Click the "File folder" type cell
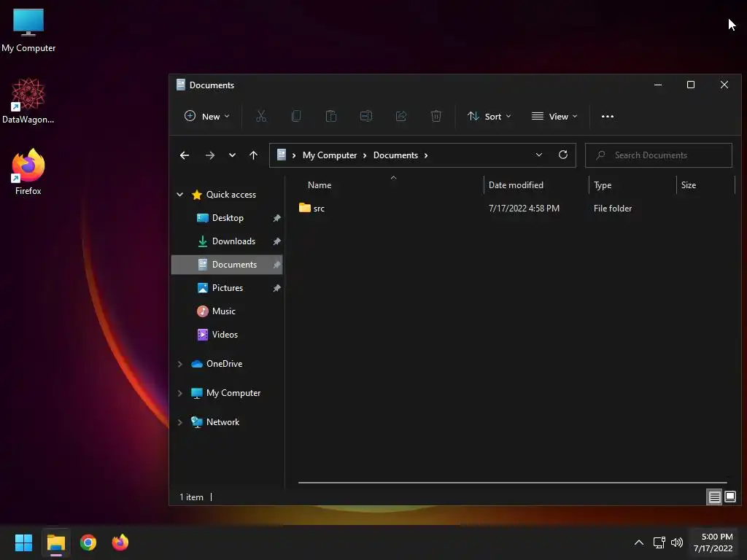This screenshot has height=560, width=747. coord(613,208)
